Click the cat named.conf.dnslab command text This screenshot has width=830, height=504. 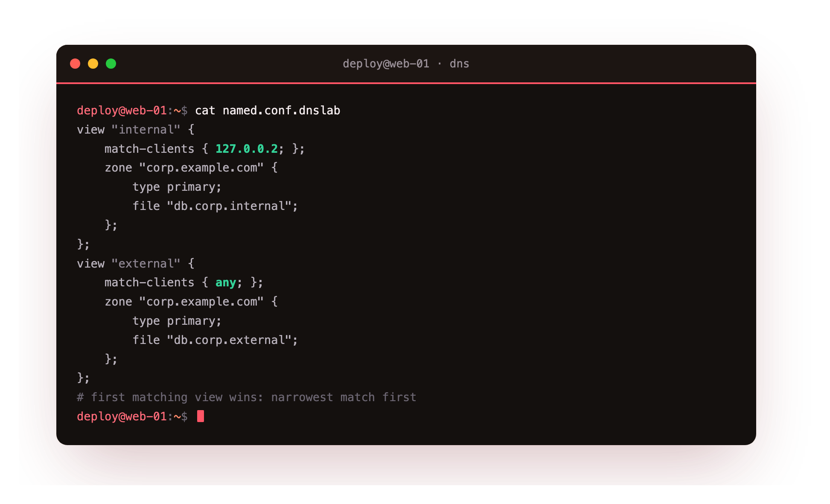[268, 111]
